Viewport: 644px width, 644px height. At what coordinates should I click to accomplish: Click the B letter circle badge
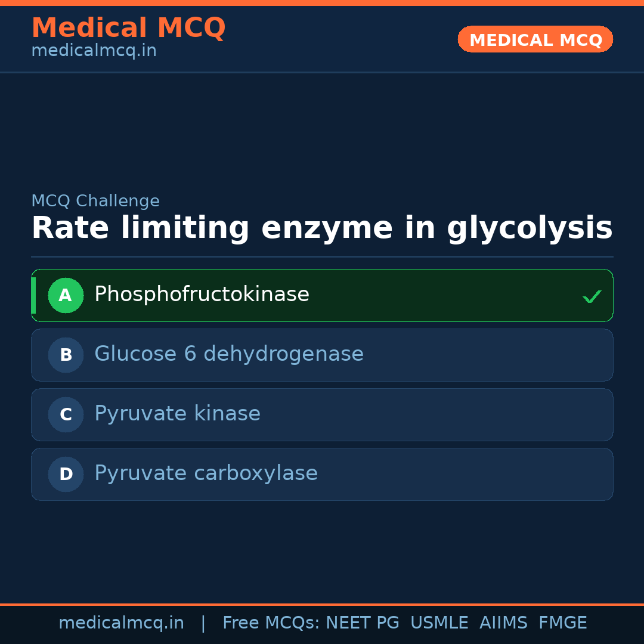pyautogui.click(x=66, y=355)
